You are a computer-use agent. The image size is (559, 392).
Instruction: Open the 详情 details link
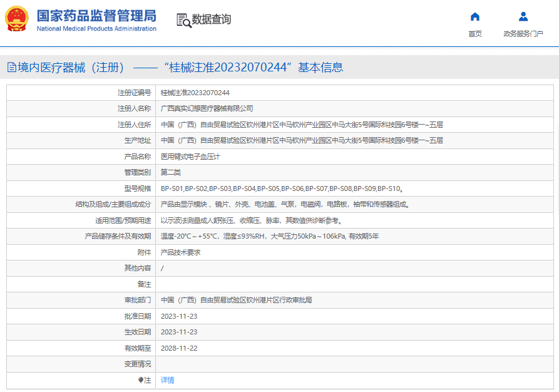(x=167, y=380)
